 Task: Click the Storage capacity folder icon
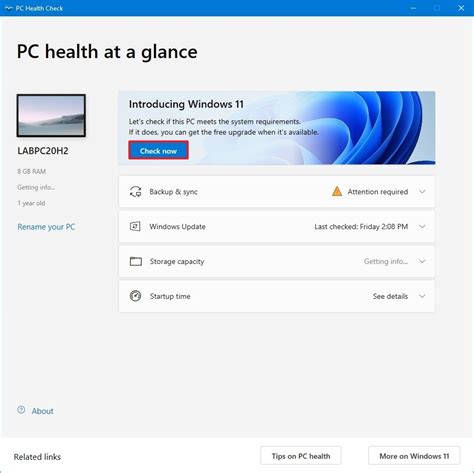pos(136,261)
